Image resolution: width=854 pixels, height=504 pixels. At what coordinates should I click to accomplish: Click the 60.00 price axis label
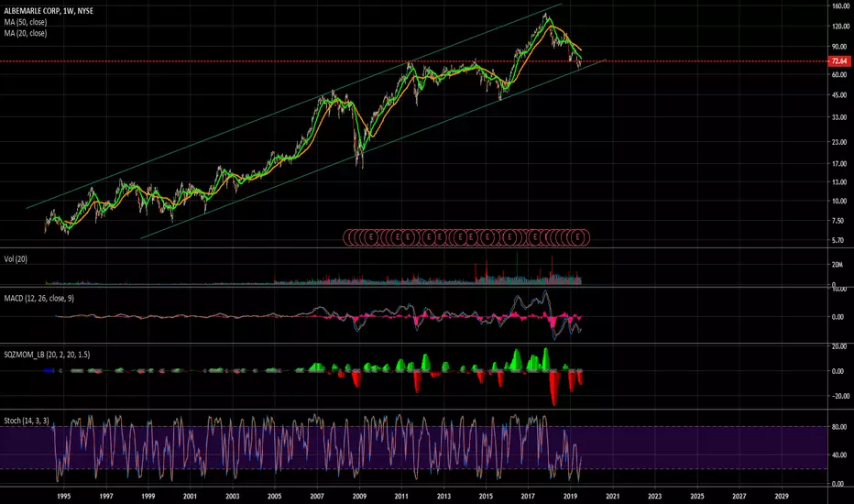point(840,75)
